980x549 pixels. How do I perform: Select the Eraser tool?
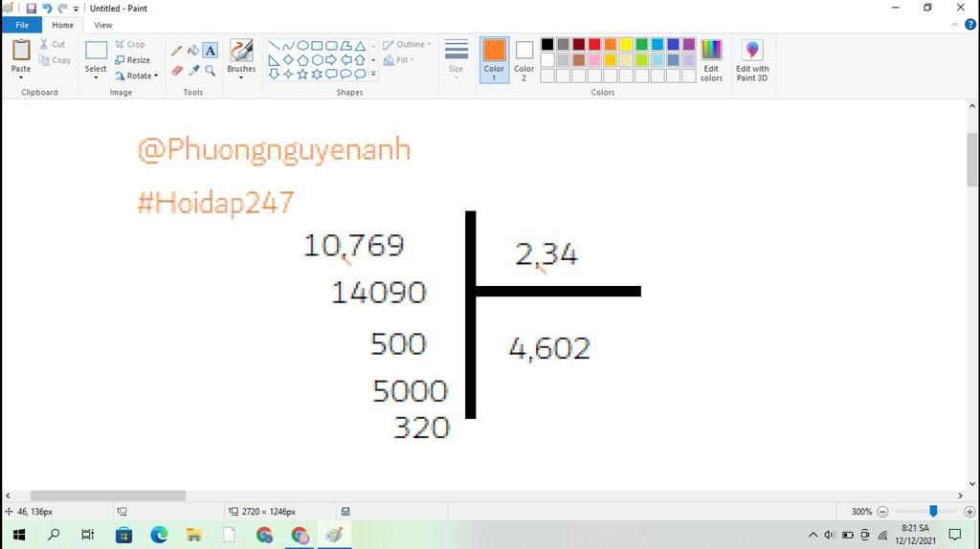coord(177,71)
